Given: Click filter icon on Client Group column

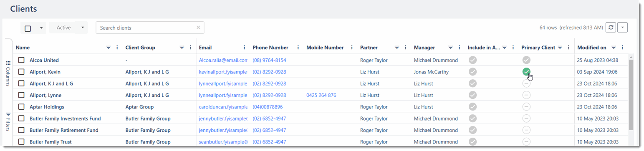Looking at the screenshot, I should coord(182,48).
